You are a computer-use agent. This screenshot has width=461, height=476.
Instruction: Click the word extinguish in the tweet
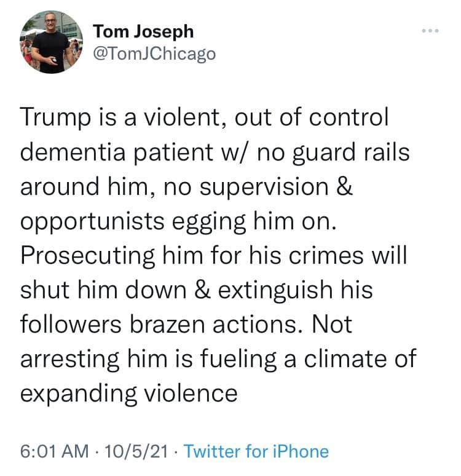275,290
